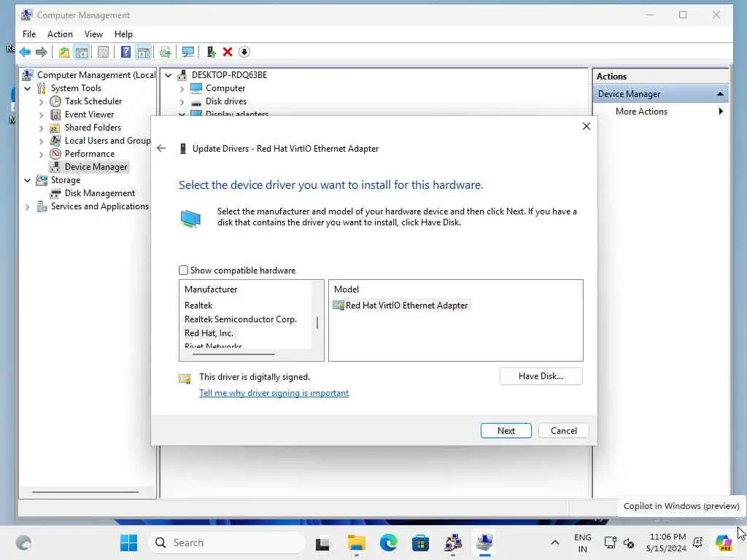Viewport: 747px width, 560px height.
Task: Expand the Task Scheduler node
Action: [x=41, y=102]
